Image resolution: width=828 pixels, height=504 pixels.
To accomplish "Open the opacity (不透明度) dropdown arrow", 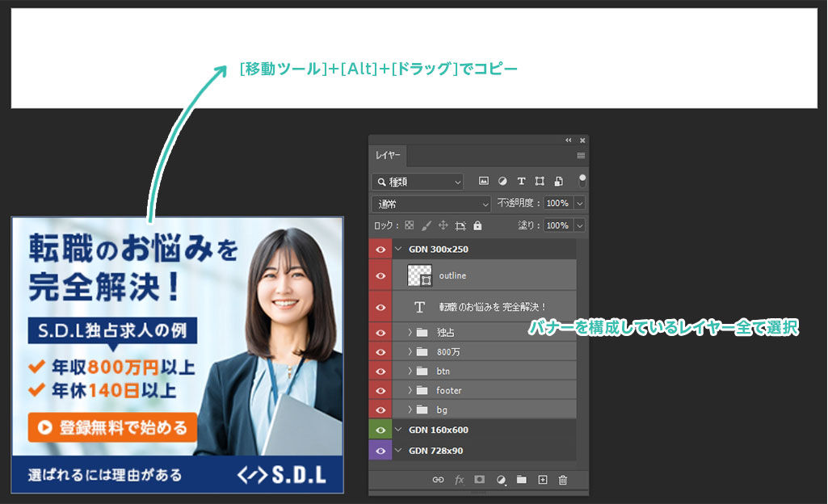I will [579, 204].
